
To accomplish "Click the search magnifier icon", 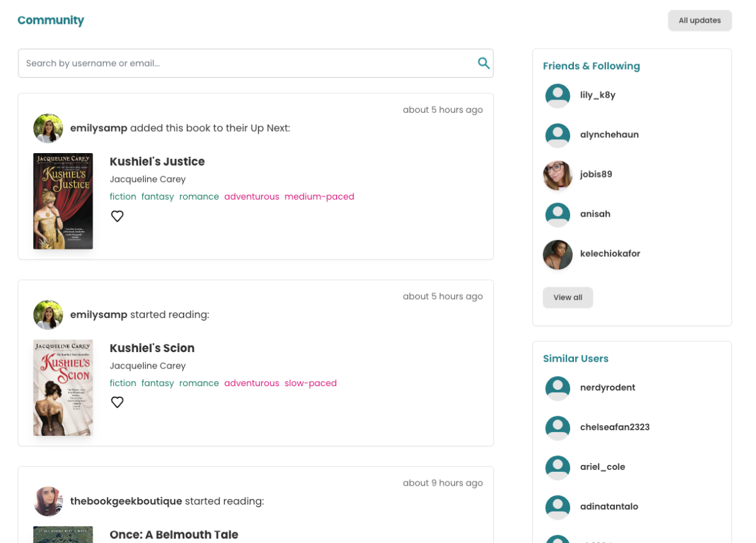I will tap(484, 63).
